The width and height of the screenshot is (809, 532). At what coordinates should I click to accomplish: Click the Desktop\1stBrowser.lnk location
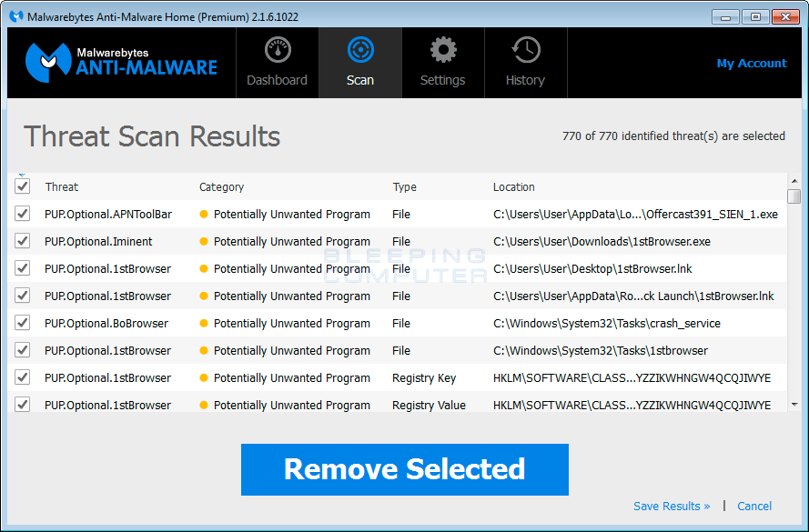click(x=592, y=269)
